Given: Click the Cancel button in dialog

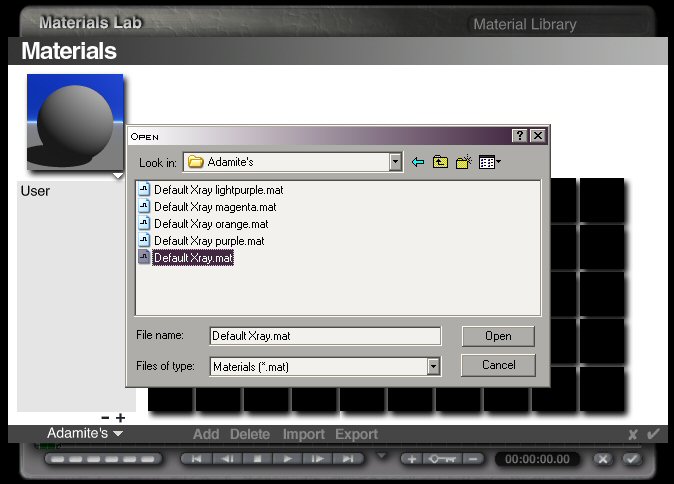Looking at the screenshot, I should point(498,365).
